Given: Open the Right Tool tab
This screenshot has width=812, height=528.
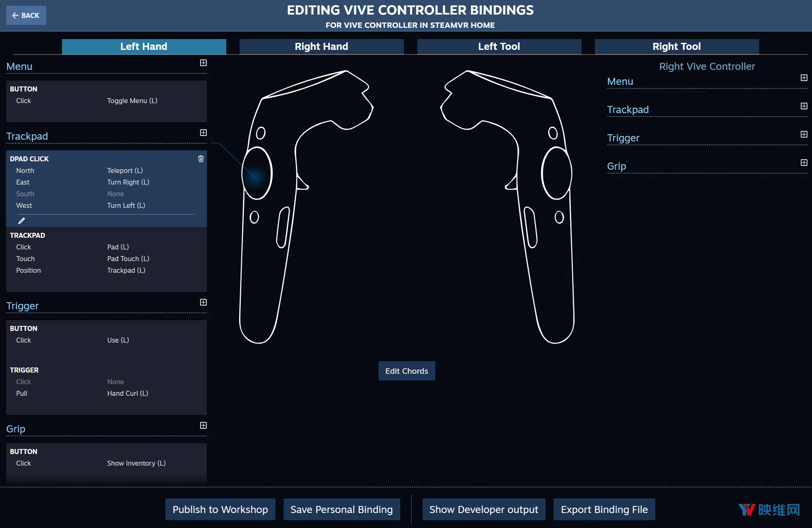Looking at the screenshot, I should point(677,47).
